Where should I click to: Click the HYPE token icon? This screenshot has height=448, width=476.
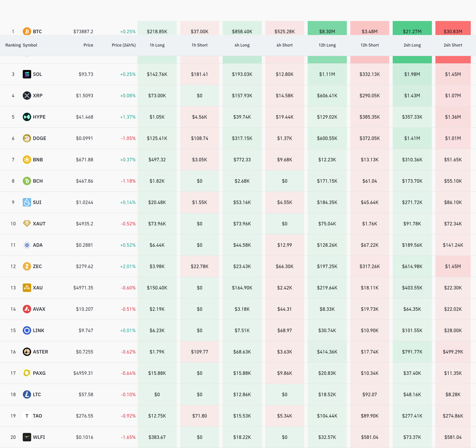tap(27, 117)
